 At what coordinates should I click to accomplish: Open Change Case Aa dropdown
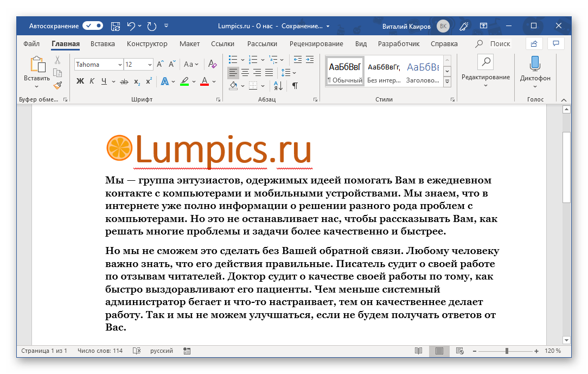191,64
